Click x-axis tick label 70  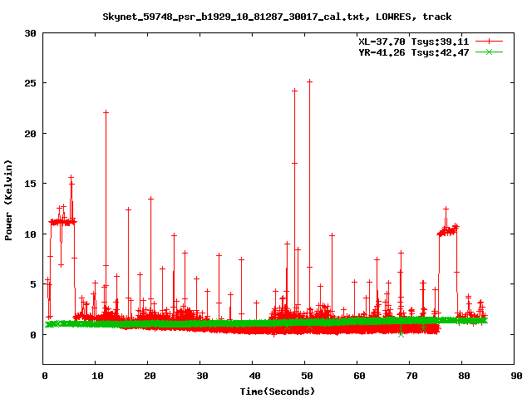click(x=411, y=376)
